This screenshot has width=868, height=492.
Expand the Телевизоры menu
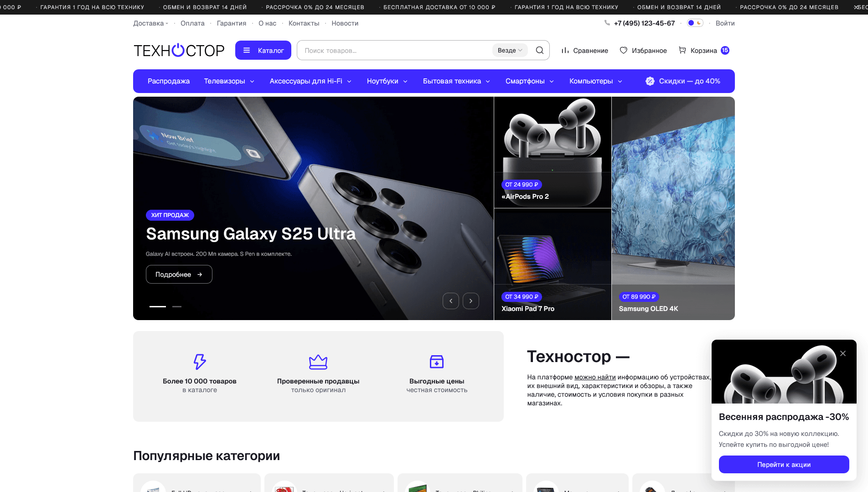tap(229, 81)
